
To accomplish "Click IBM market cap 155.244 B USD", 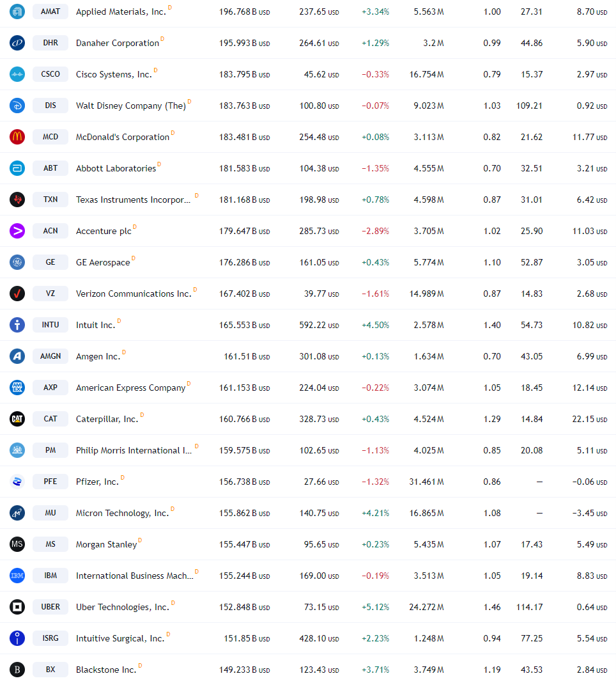I will [x=244, y=576].
